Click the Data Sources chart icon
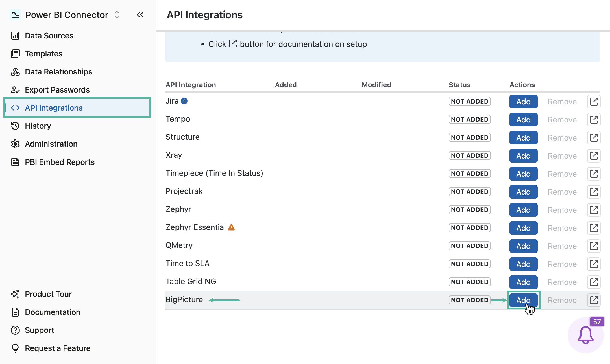 15,36
